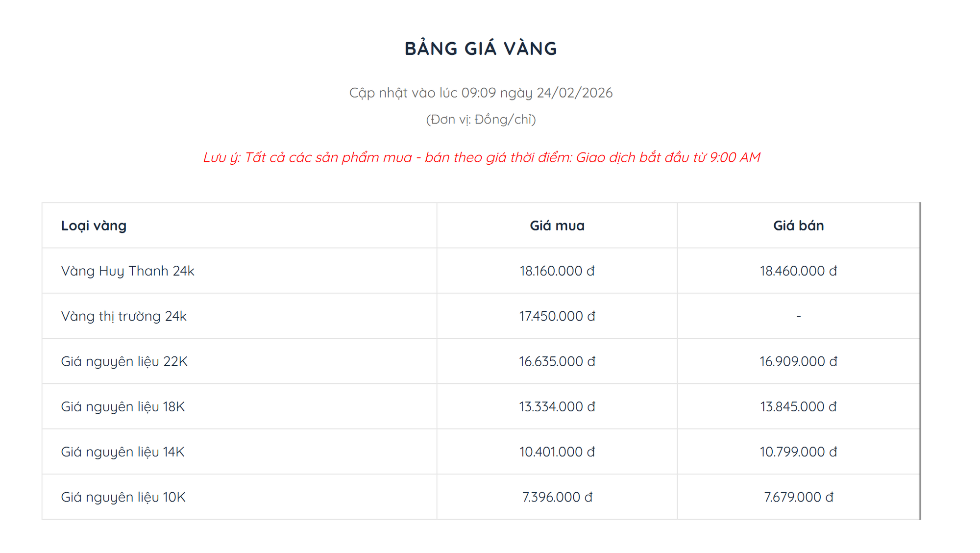Viewport: 980px width, 553px height.
Task: Select the "Giá nguyên liệu 18K" row label
Action: [122, 406]
